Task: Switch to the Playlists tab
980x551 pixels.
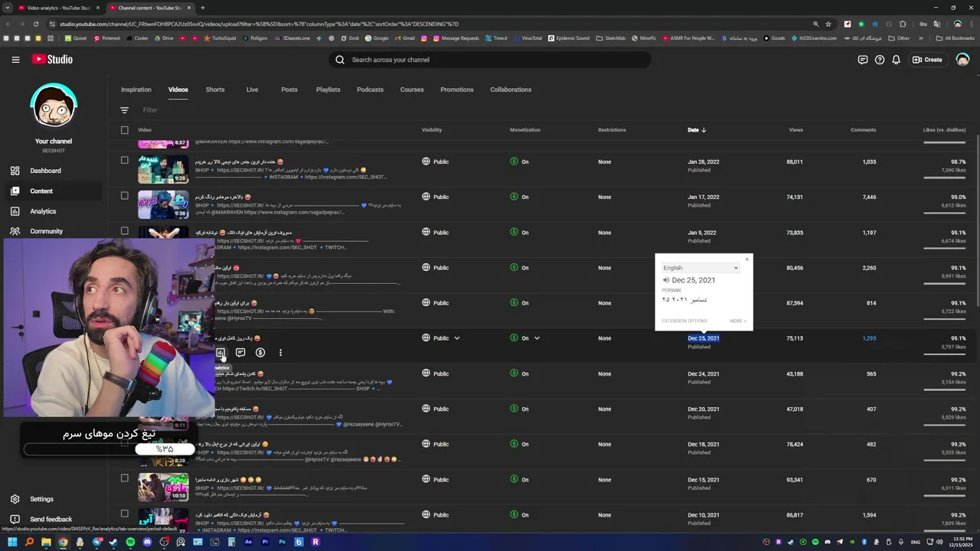Action: coord(328,90)
